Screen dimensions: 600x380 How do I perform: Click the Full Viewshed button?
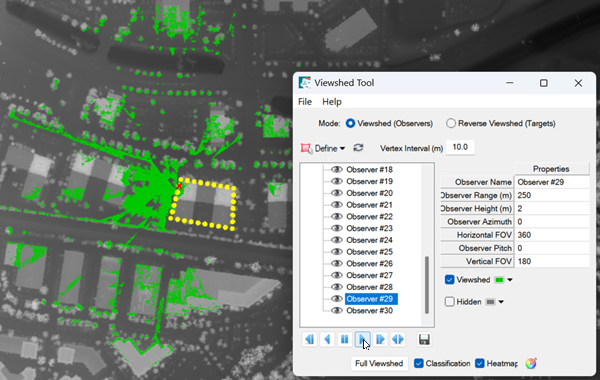pyautogui.click(x=379, y=363)
